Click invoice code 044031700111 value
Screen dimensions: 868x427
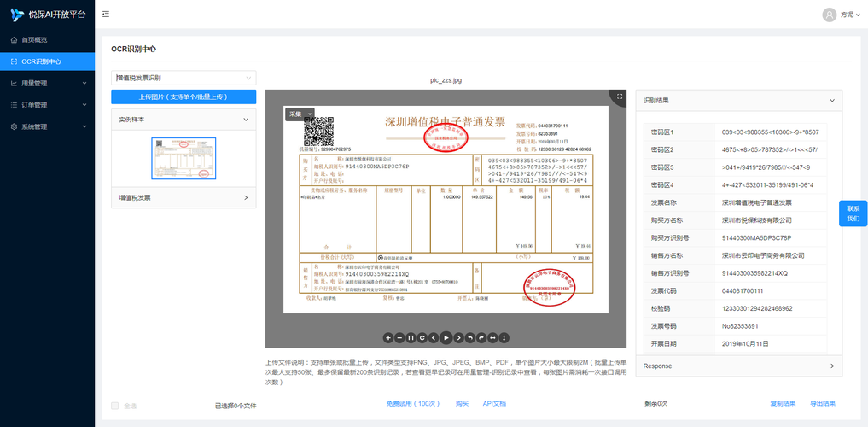click(x=743, y=290)
